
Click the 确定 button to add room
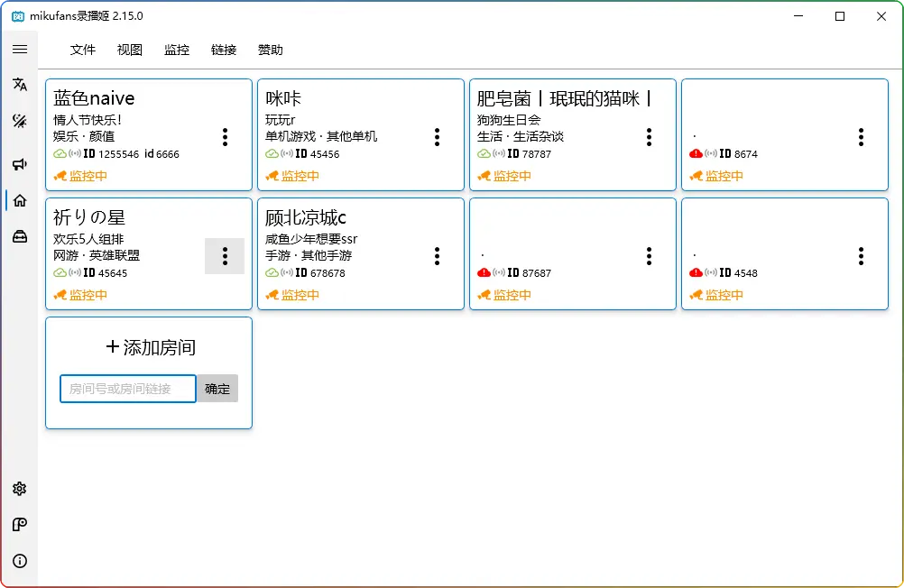click(217, 389)
